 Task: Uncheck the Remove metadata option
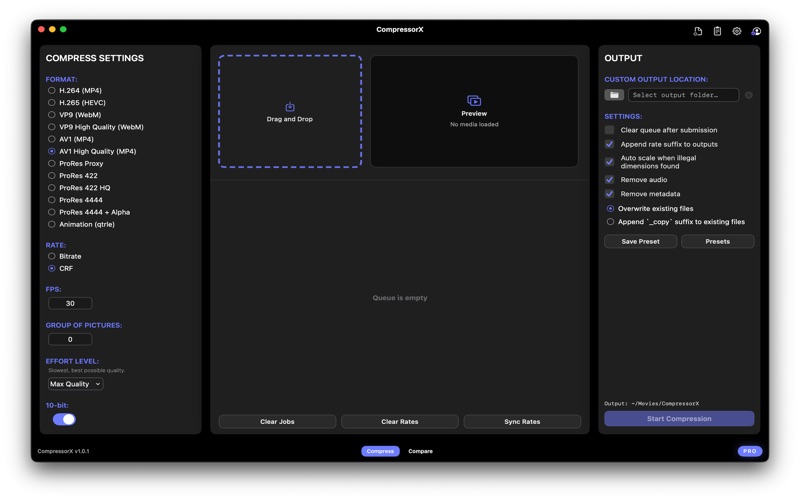[x=609, y=194]
